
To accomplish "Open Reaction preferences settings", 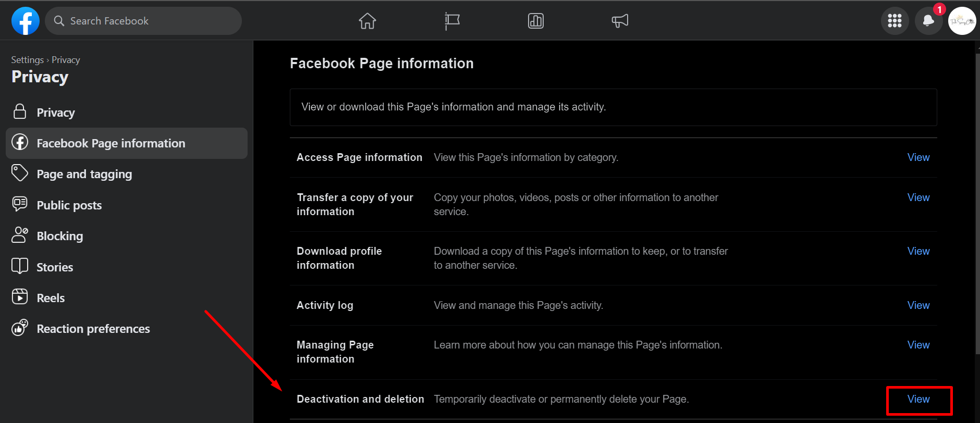I will pos(127,329).
